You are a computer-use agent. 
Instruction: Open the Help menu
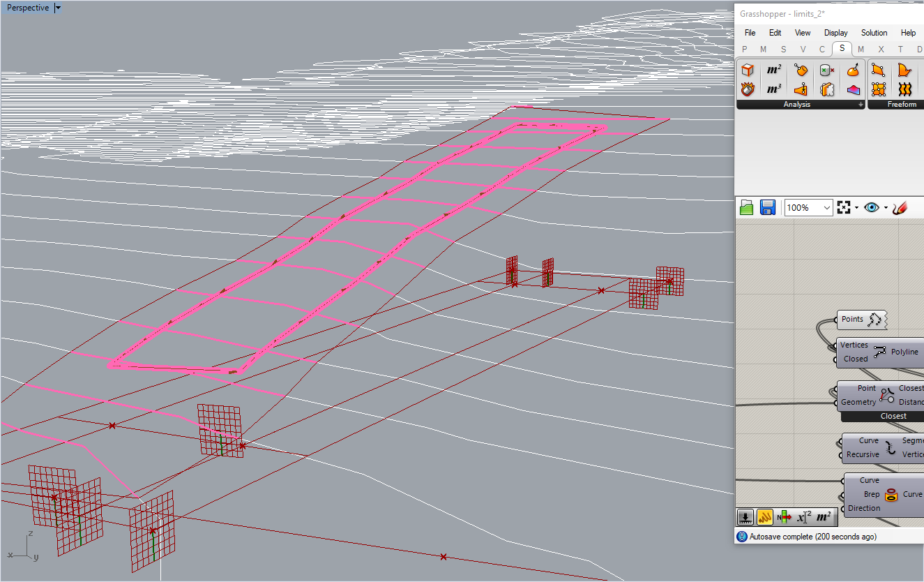[908, 33]
